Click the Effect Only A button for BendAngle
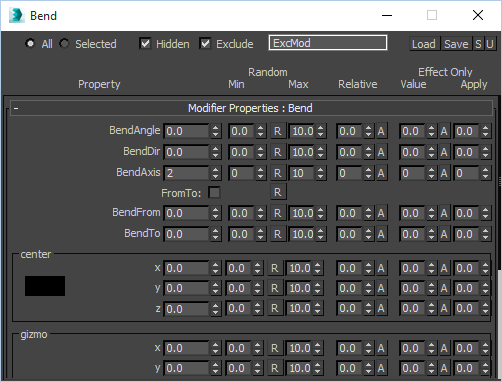502x382 pixels. [444, 131]
